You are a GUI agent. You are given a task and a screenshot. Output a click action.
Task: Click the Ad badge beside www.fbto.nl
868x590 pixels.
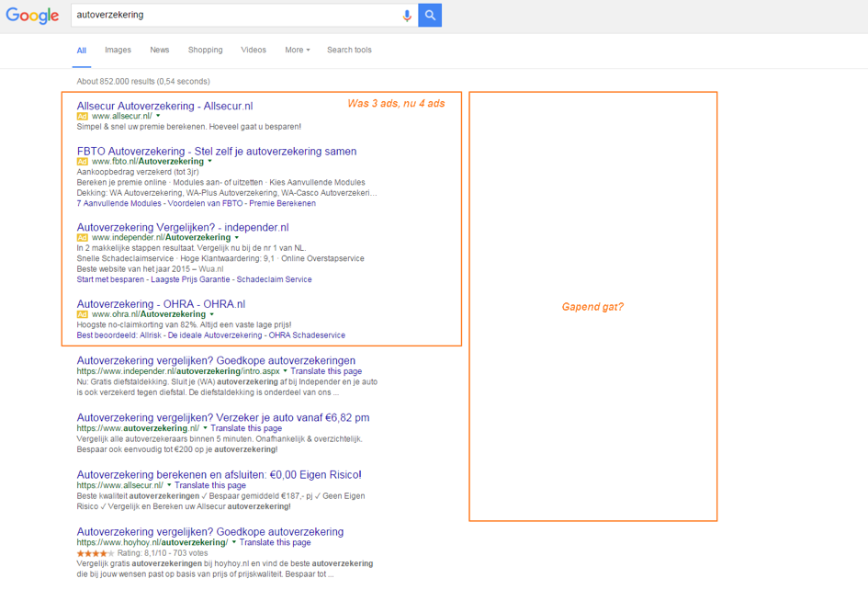pos(82,162)
